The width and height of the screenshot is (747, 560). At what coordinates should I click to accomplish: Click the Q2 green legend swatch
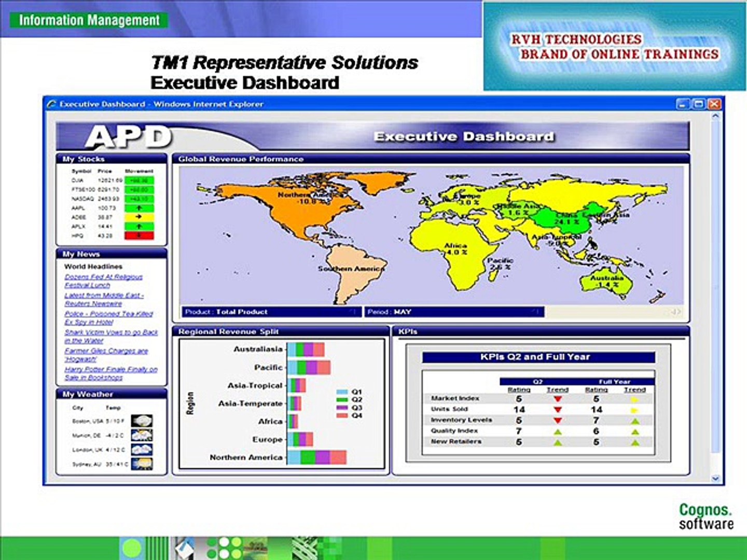click(342, 400)
